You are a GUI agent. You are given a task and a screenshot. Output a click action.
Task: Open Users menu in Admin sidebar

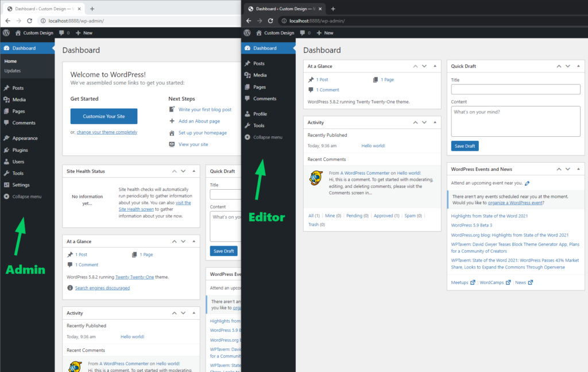[x=18, y=162]
